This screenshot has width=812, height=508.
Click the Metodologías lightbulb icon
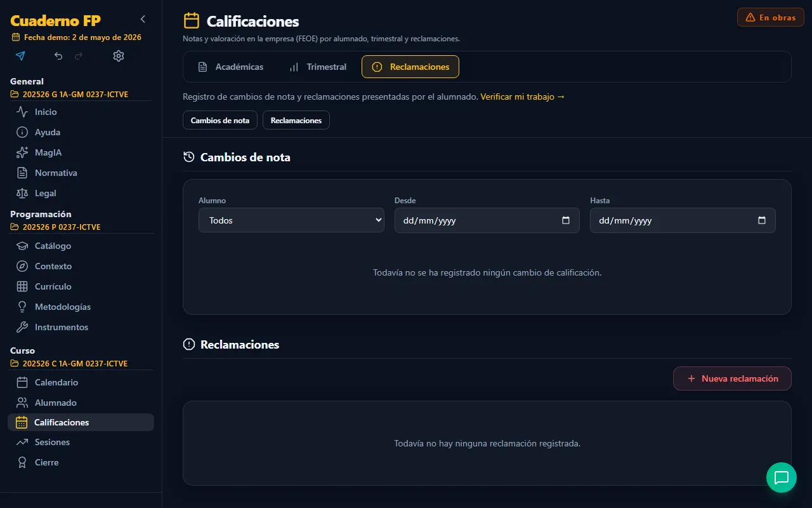coord(22,307)
